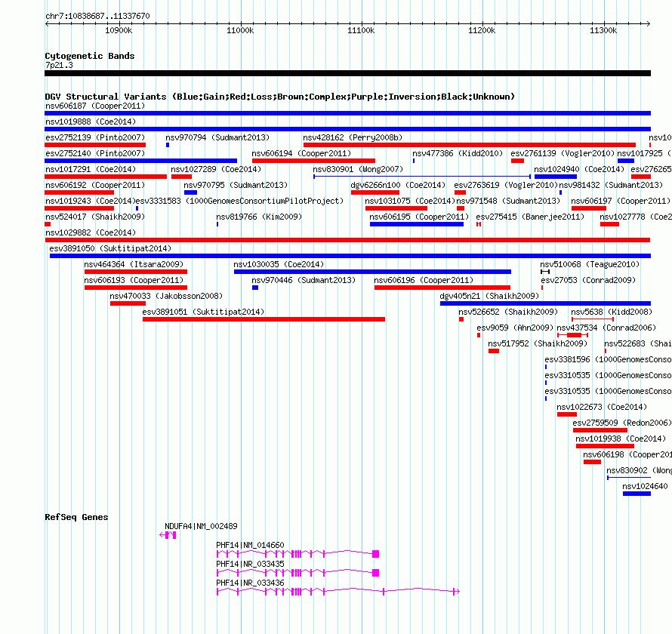
Task: Select the nsv1024940 (Coe2014) label
Action: tap(579, 169)
